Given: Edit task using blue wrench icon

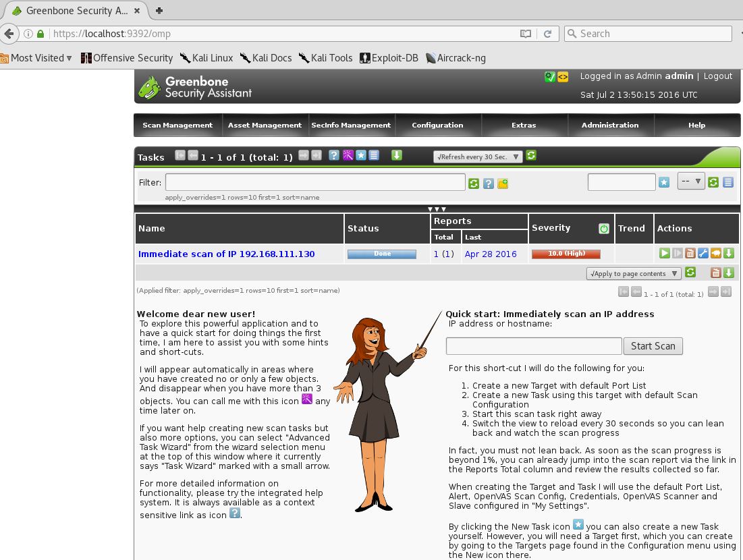Looking at the screenshot, I should click(x=703, y=253).
